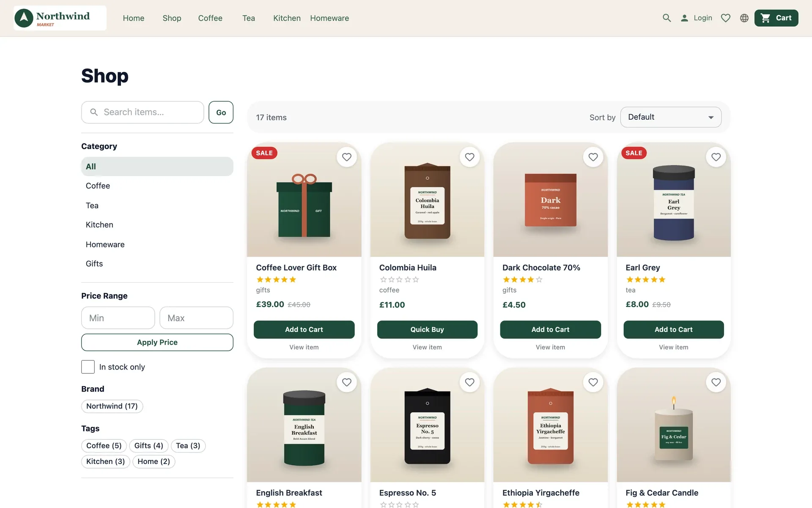Open the Cart button

coord(776,18)
